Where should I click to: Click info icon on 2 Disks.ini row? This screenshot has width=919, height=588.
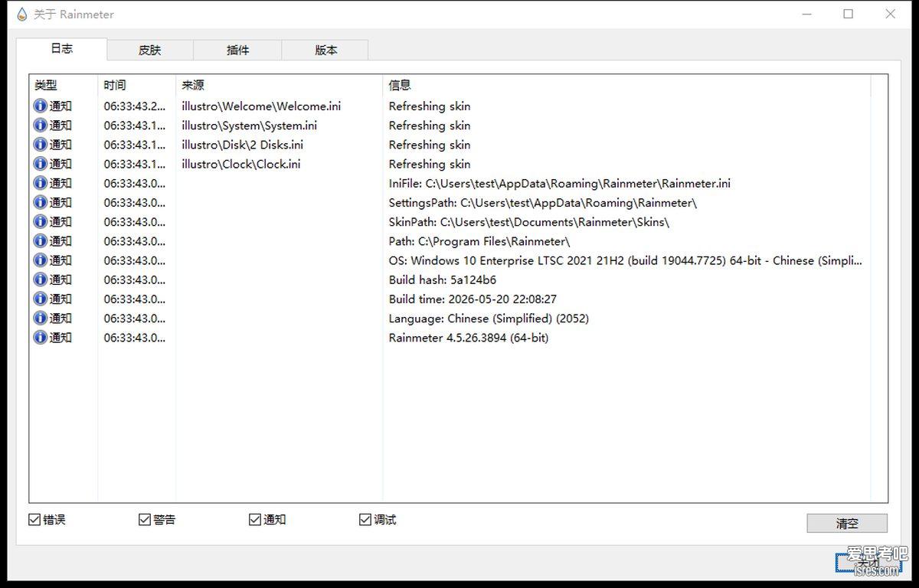41,144
